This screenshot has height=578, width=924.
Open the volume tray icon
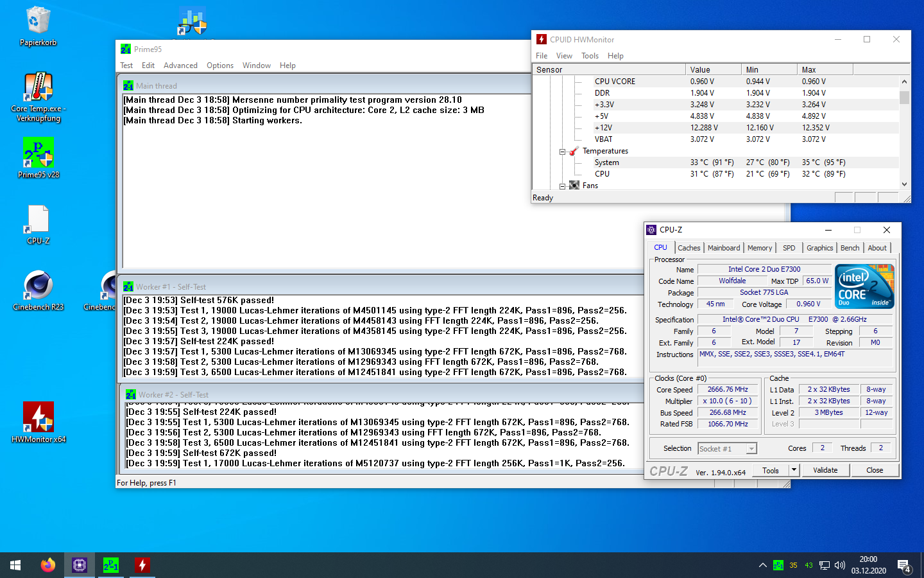pos(839,565)
